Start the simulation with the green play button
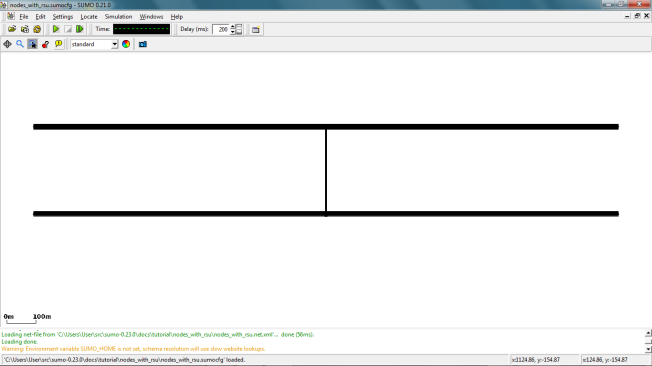The width and height of the screenshot is (652, 366). pyautogui.click(x=56, y=29)
